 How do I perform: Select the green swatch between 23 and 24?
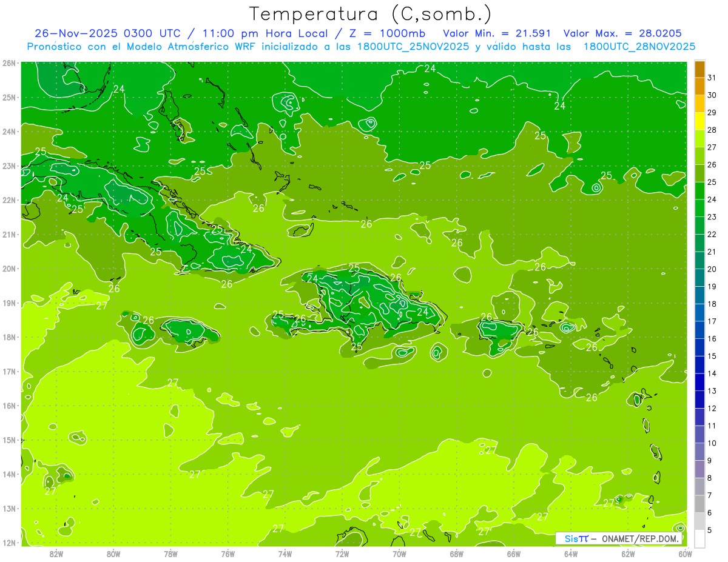[x=699, y=209]
